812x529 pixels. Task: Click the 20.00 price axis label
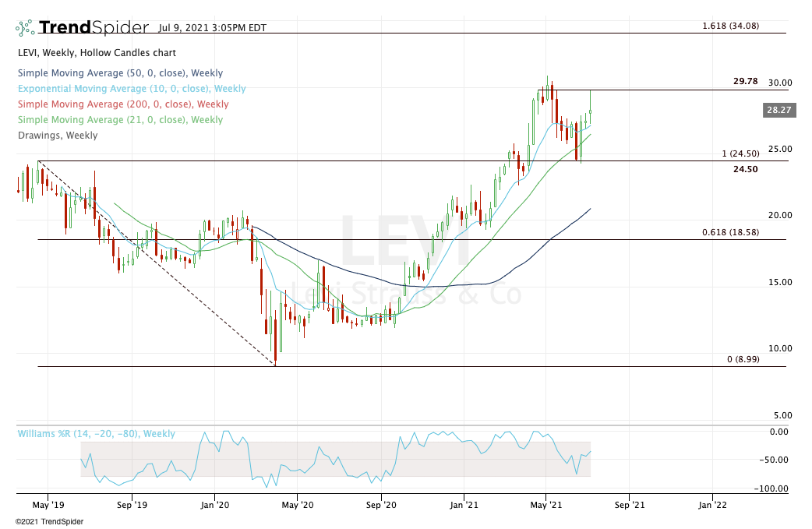pos(780,215)
